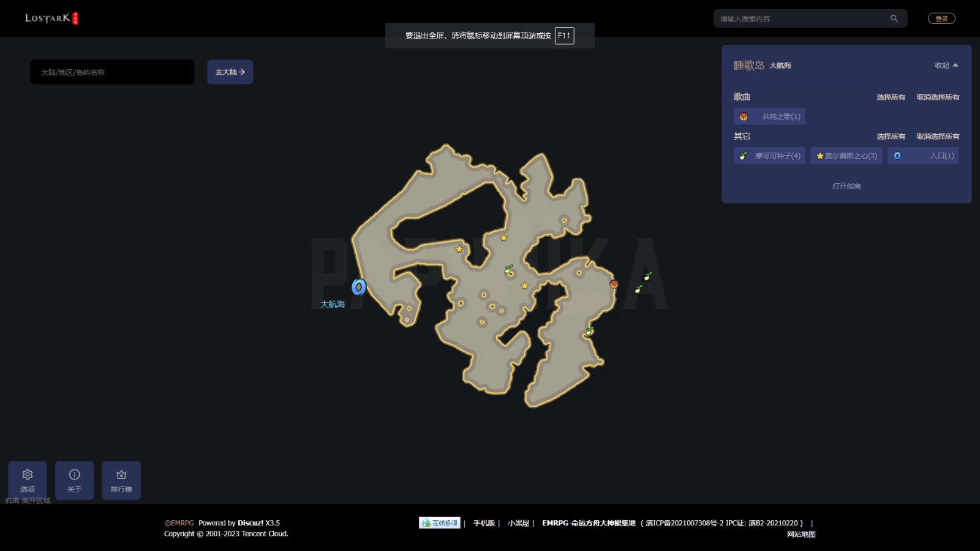Click the orange Song of Resonance map marker

pyautogui.click(x=614, y=284)
